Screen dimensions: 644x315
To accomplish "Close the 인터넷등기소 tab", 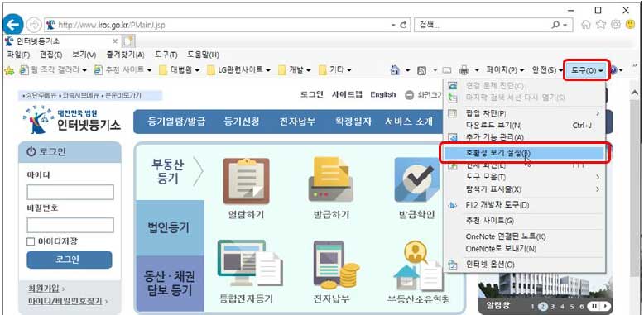I will [x=115, y=41].
